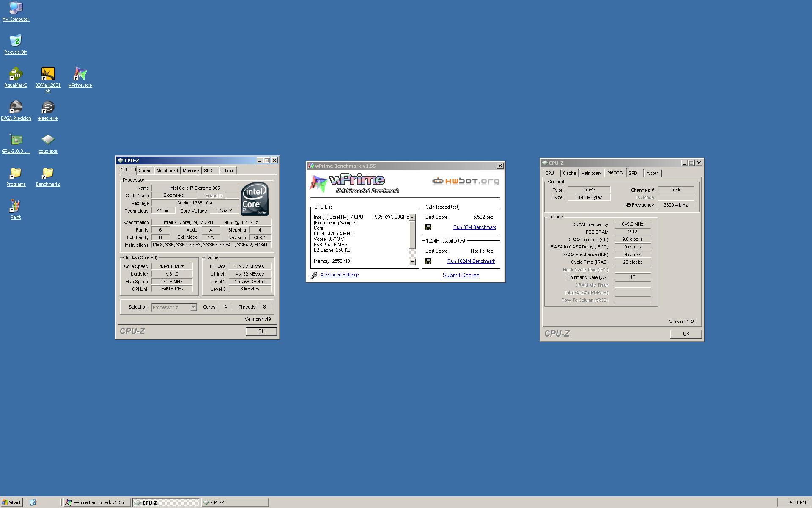
Task: Open Mainboard tab in right CPU-Z
Action: (592, 173)
